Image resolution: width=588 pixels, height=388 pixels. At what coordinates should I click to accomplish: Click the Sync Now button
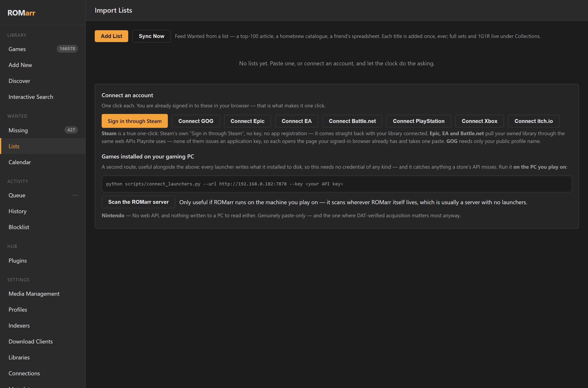click(151, 36)
